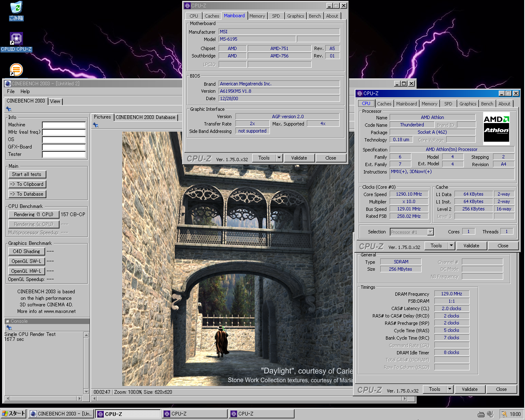Click the 1290.10 MHz Core Speed value
The height and width of the screenshot is (420, 525).
[409, 194]
